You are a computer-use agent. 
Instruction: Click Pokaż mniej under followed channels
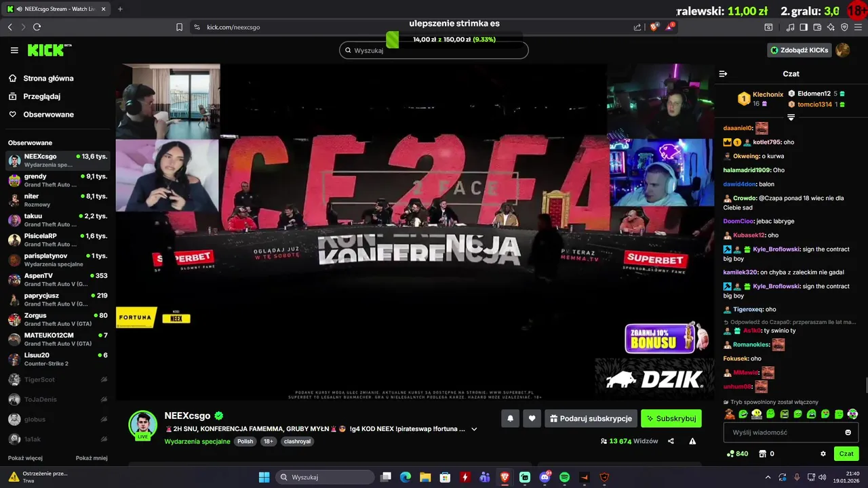tap(92, 458)
